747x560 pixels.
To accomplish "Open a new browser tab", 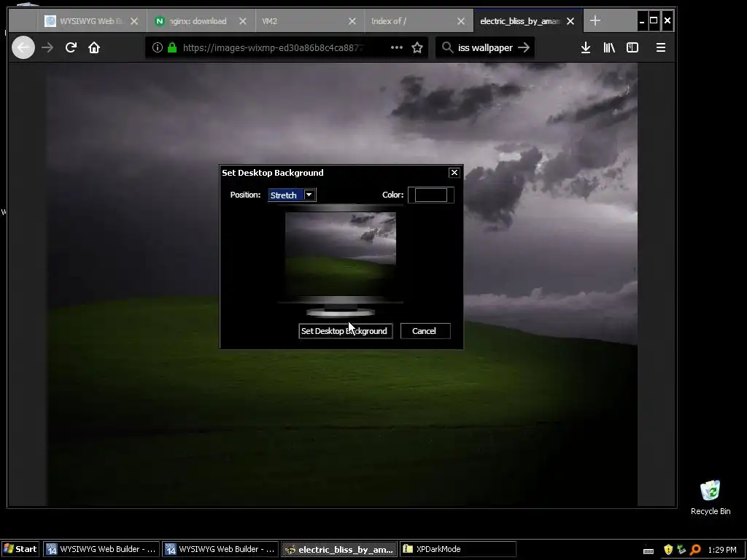I will (595, 20).
